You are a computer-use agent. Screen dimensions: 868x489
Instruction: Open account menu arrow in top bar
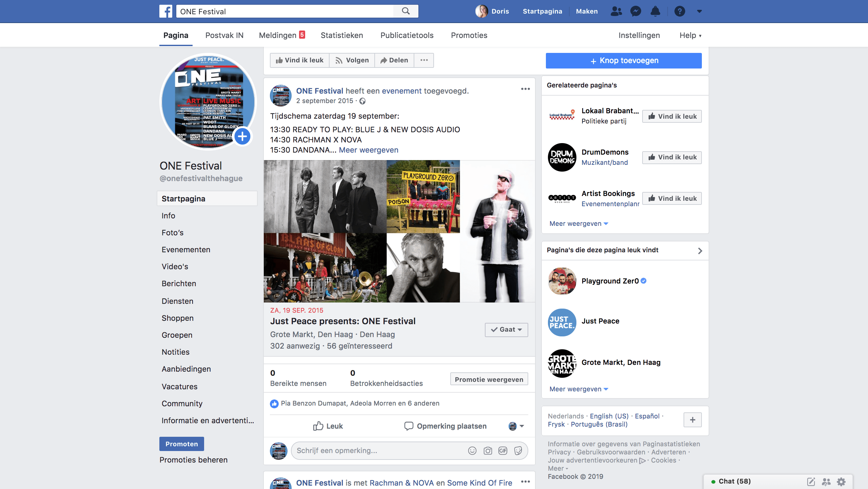pos(699,11)
